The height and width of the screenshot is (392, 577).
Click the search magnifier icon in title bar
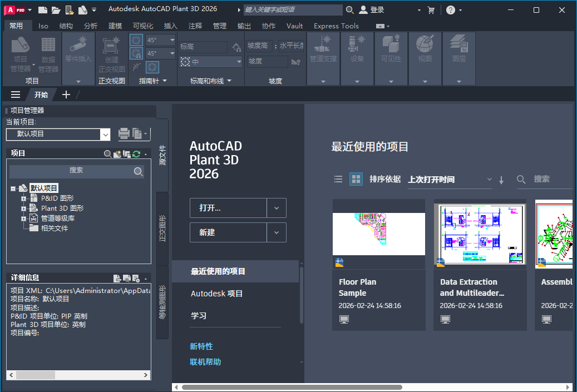click(350, 10)
